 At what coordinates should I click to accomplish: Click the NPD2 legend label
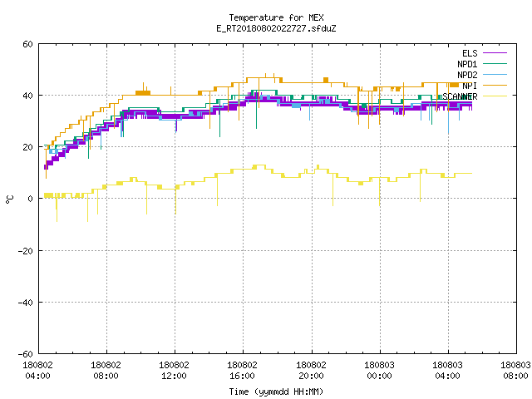coord(467,75)
